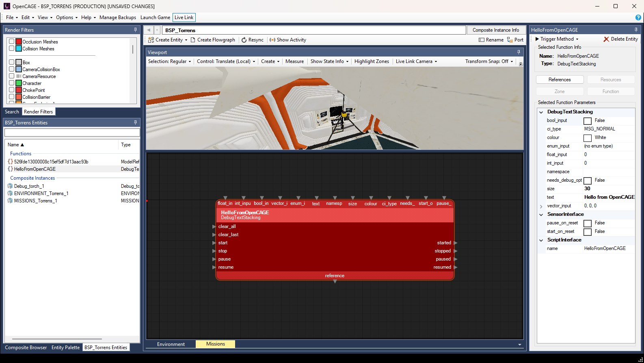Select HelloFromOpenCAGE in the entities list
This screenshot has height=363, width=644.
click(x=35, y=169)
